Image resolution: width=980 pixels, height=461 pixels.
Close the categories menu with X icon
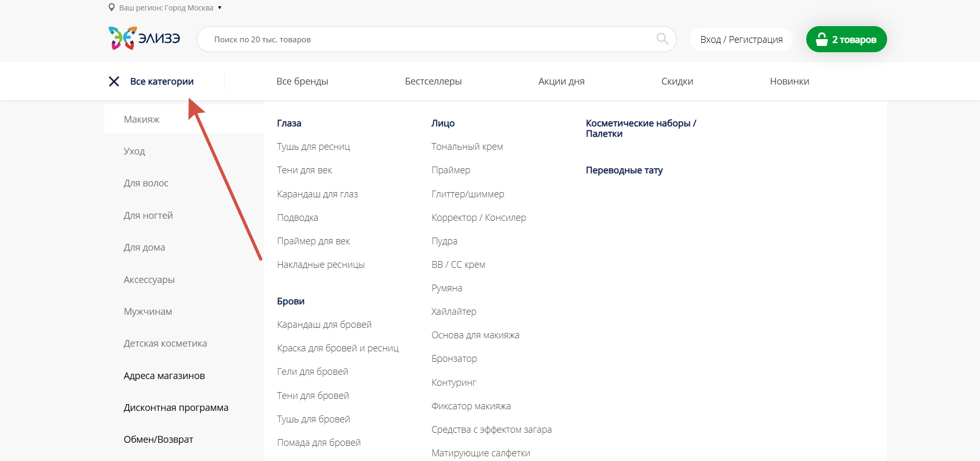[x=114, y=81]
